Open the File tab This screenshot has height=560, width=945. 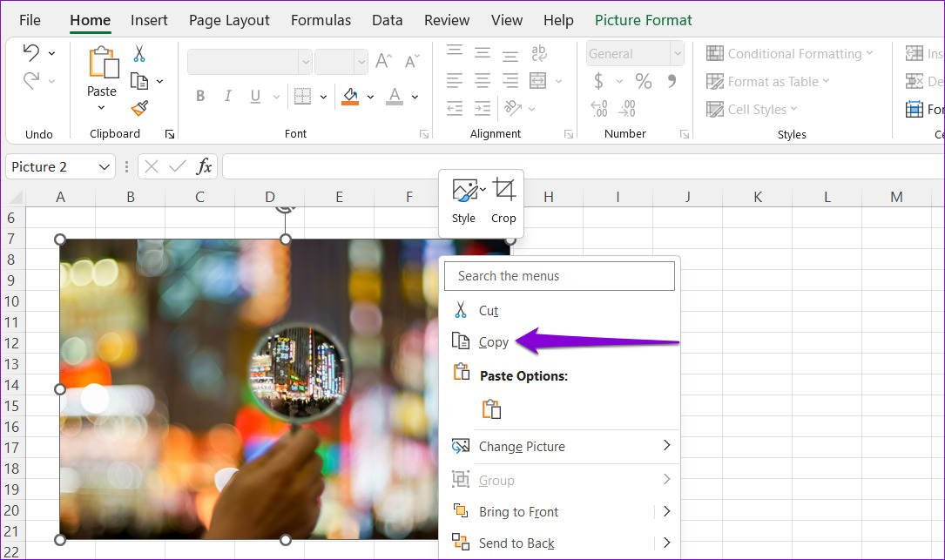pyautogui.click(x=30, y=20)
